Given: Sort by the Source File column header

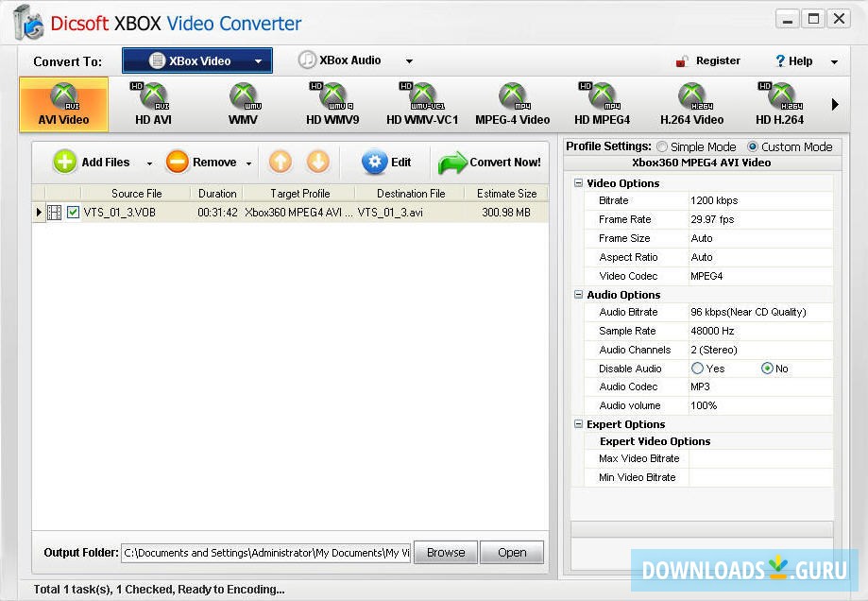Looking at the screenshot, I should coord(136,194).
